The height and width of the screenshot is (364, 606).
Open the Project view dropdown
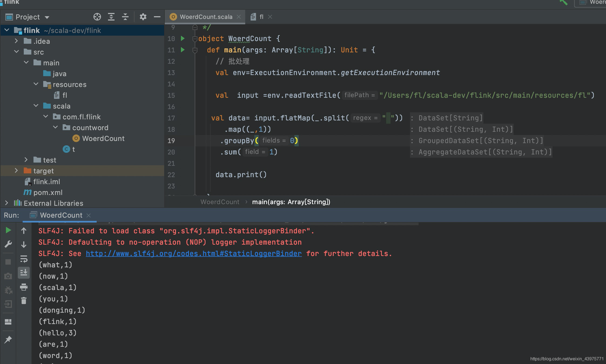(x=47, y=17)
